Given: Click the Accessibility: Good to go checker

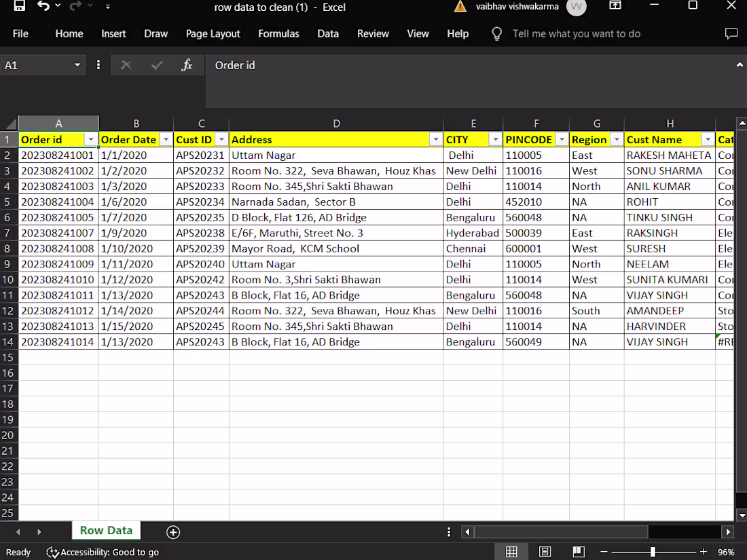Looking at the screenshot, I should coord(102,552).
